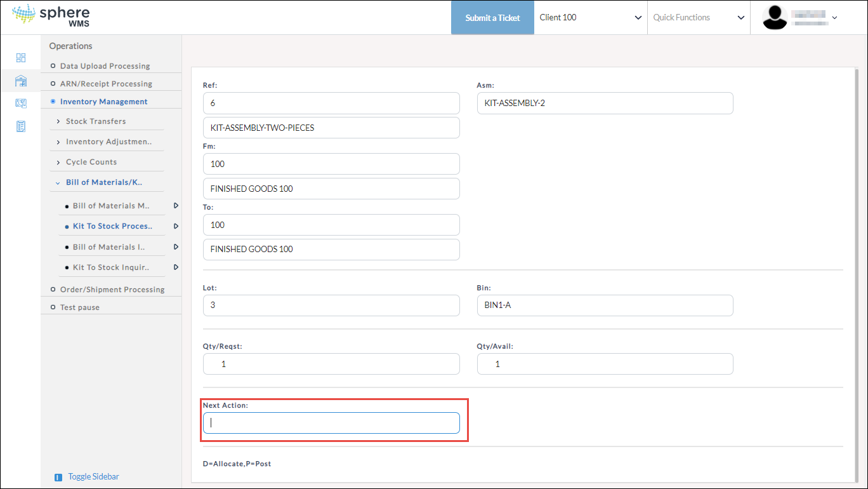Focus the Next Action input field
Screen dimensions: 868x489
pos(331,423)
